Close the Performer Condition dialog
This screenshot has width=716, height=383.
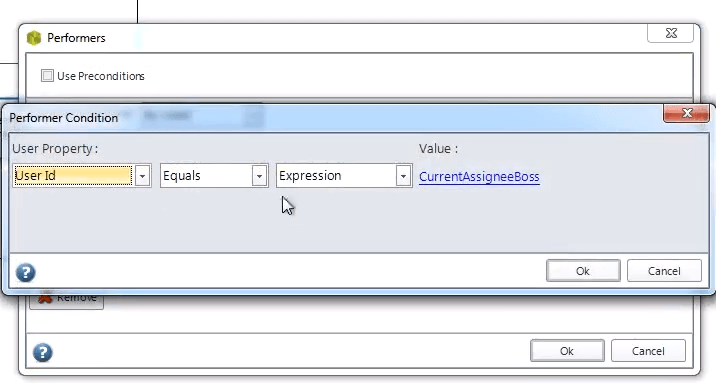(x=686, y=113)
